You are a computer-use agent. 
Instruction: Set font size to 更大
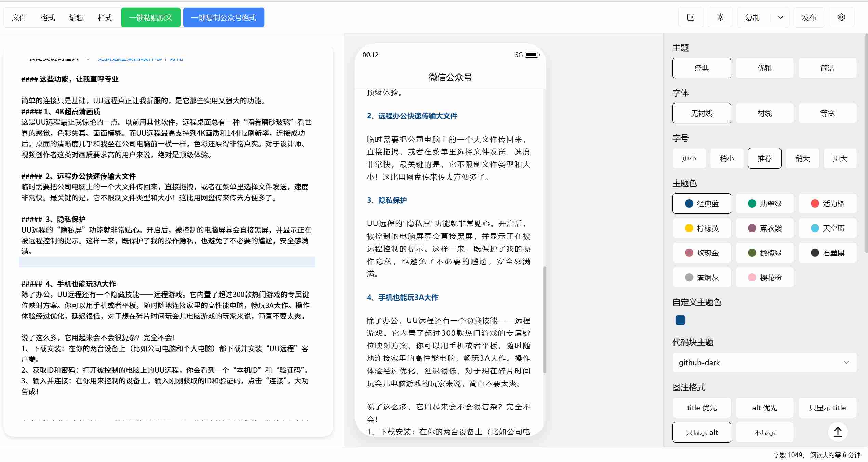click(x=840, y=158)
